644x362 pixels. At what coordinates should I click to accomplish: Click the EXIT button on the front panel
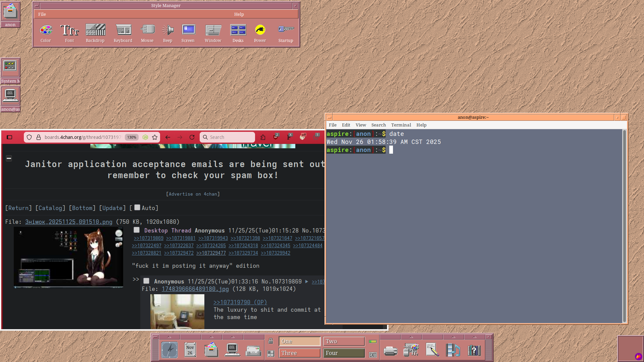click(373, 355)
